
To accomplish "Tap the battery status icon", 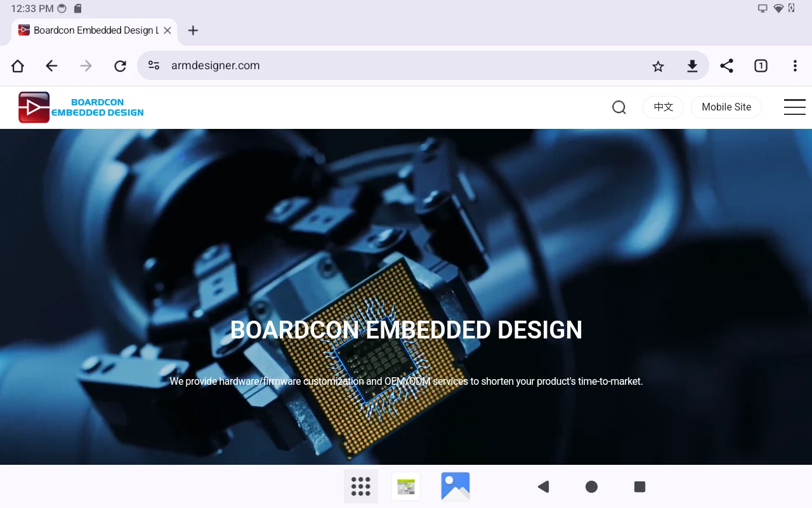I will click(792, 9).
